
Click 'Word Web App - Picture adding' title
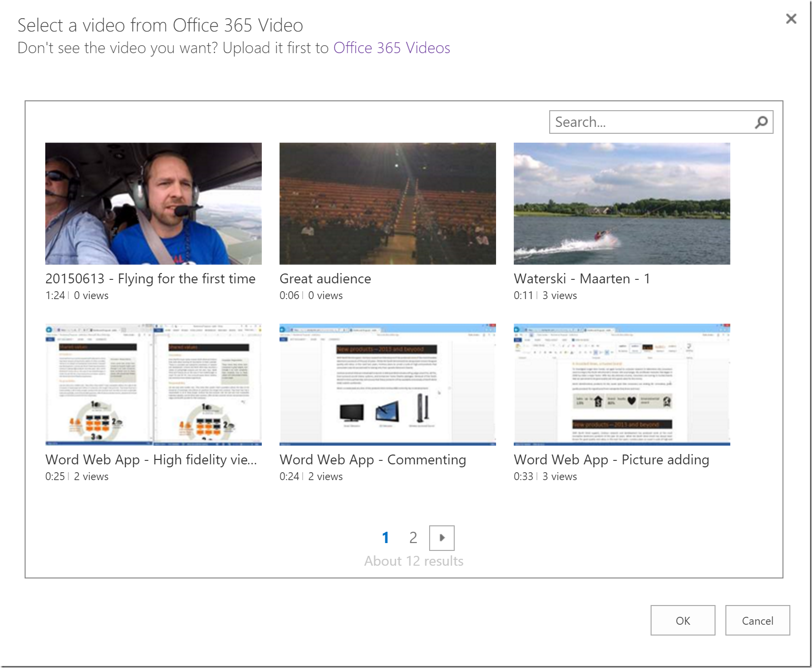[x=612, y=460]
